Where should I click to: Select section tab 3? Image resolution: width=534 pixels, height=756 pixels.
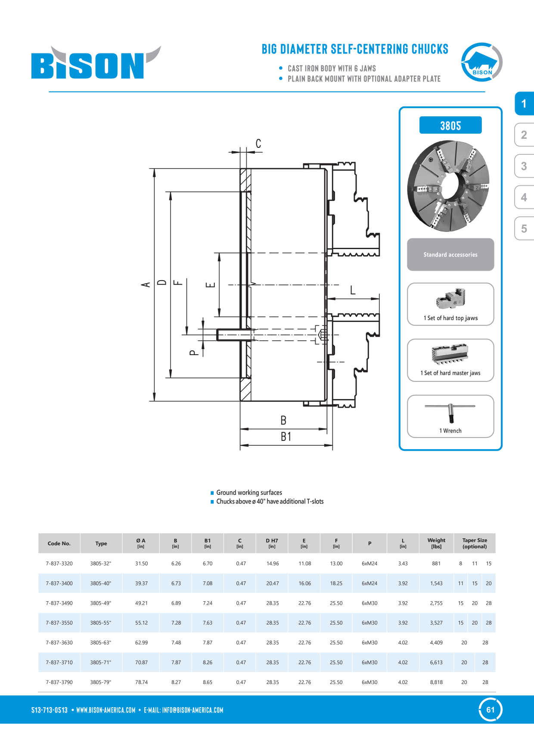tap(524, 166)
